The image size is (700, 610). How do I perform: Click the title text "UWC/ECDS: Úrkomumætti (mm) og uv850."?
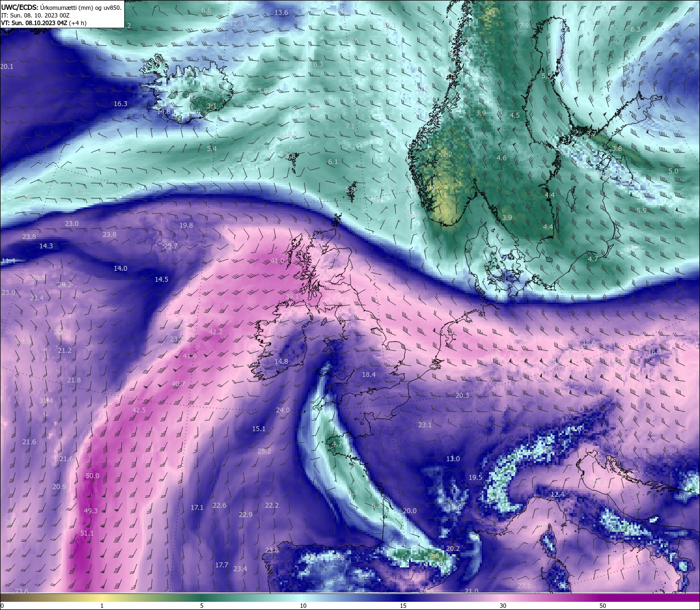pos(61,7)
